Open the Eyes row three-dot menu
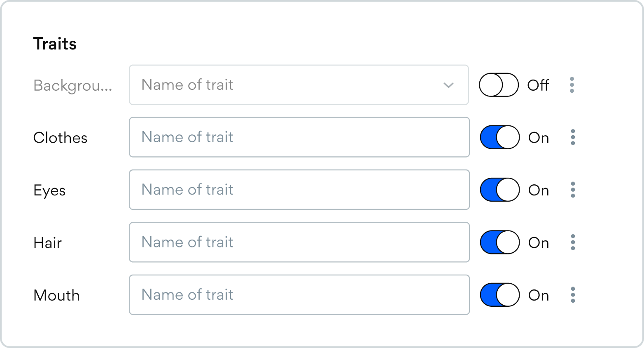Viewport: 644px width, 348px height. click(x=573, y=190)
